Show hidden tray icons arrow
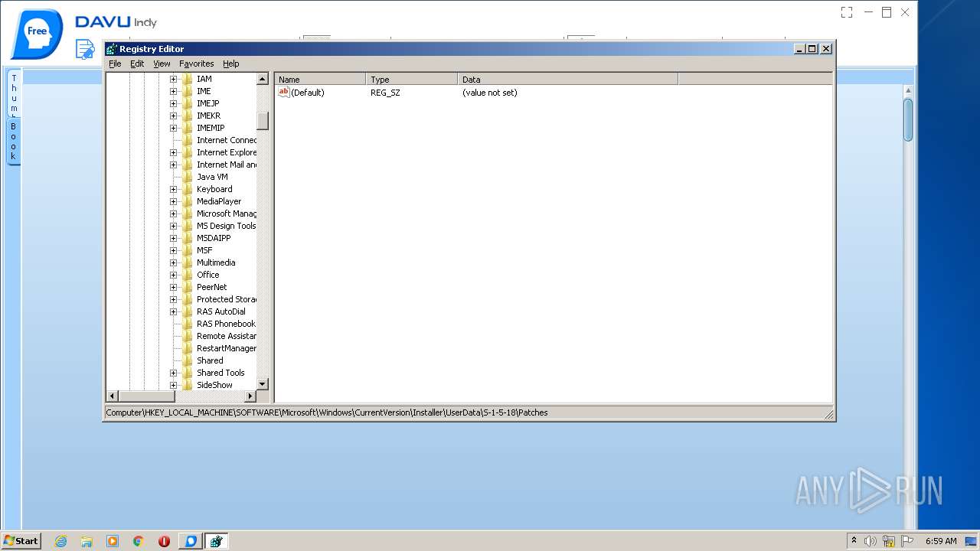Image resolution: width=980 pixels, height=551 pixels. pyautogui.click(x=854, y=540)
